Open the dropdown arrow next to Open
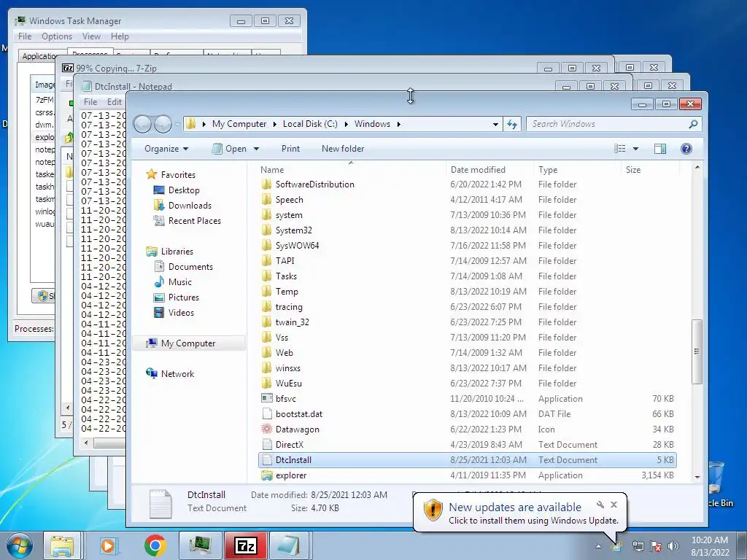Viewport: 747px width, 560px height. pyautogui.click(x=256, y=149)
